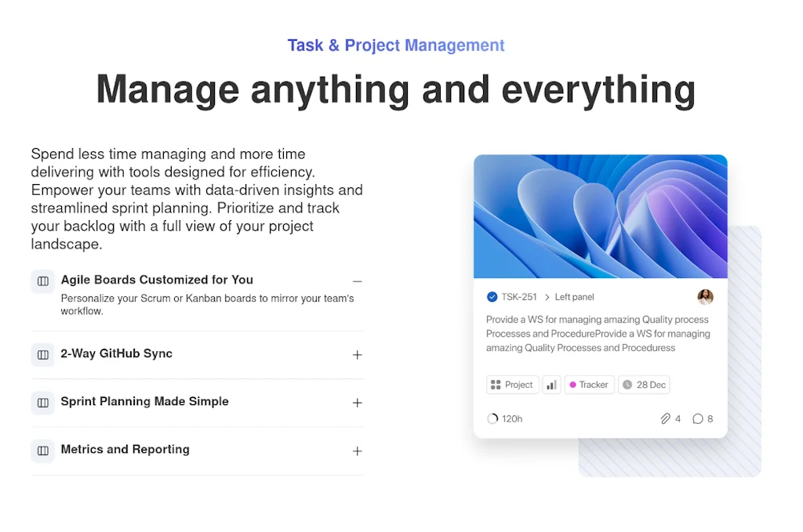The width and height of the screenshot is (803, 532).
Task: Click the 120h time progress circle
Action: pyautogui.click(x=492, y=419)
